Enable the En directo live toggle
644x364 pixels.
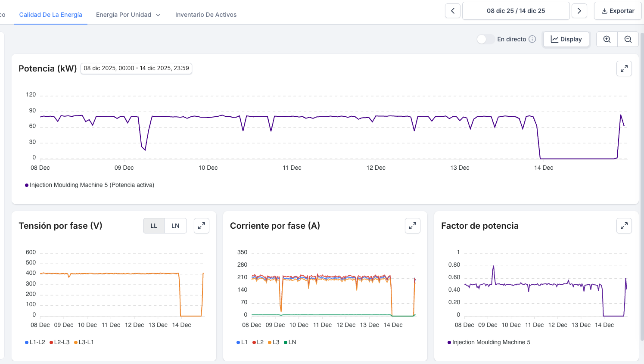click(485, 39)
